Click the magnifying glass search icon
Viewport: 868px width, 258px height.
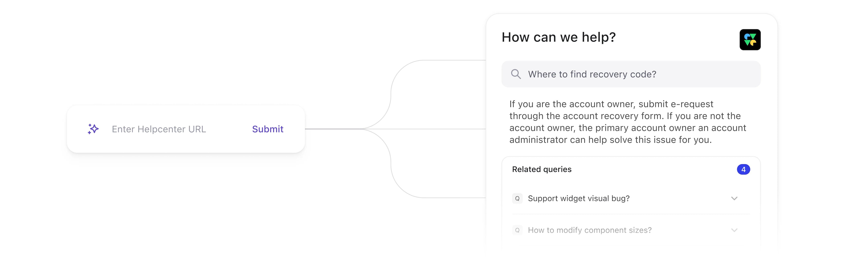[516, 74]
